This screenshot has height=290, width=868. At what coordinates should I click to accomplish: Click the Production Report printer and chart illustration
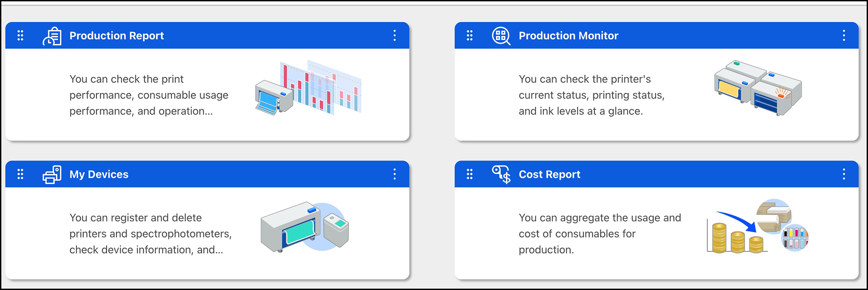309,87
